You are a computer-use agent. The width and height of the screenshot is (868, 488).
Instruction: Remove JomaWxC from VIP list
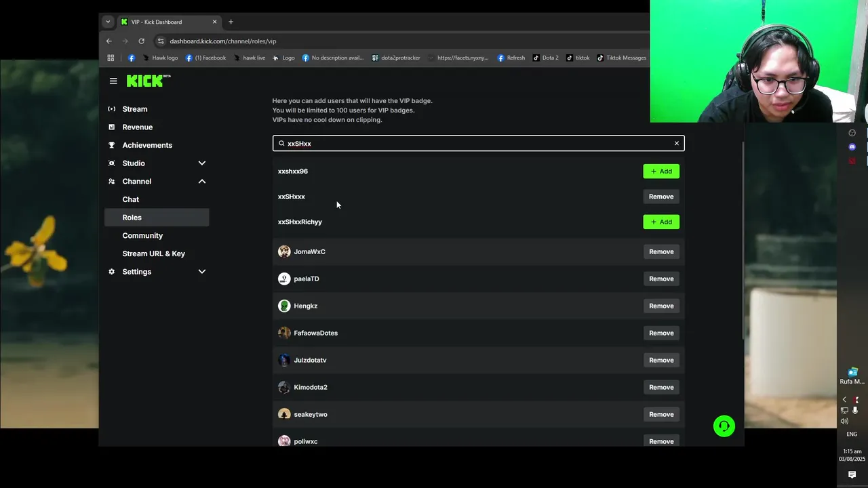[x=661, y=251]
